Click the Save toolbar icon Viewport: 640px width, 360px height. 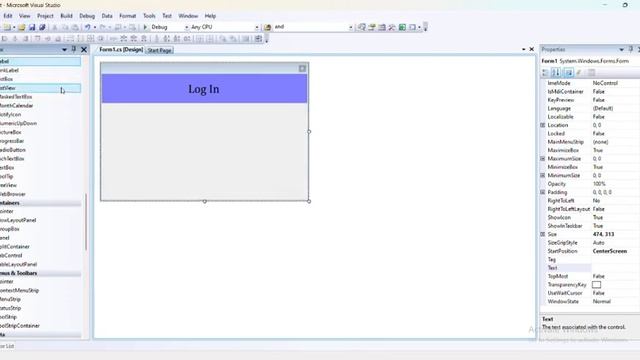pos(32,27)
